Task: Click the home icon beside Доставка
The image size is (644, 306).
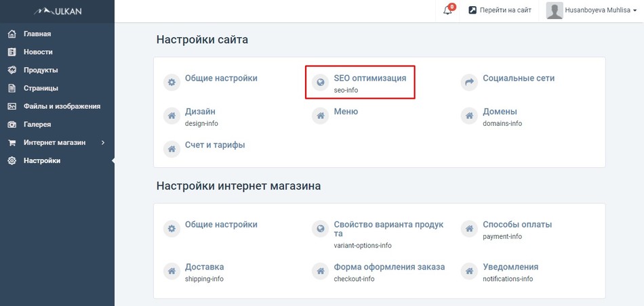Action: coord(172,271)
